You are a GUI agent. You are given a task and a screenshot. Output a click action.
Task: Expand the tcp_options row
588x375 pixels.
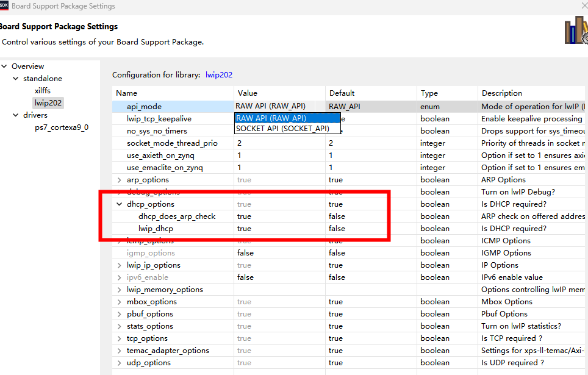120,338
